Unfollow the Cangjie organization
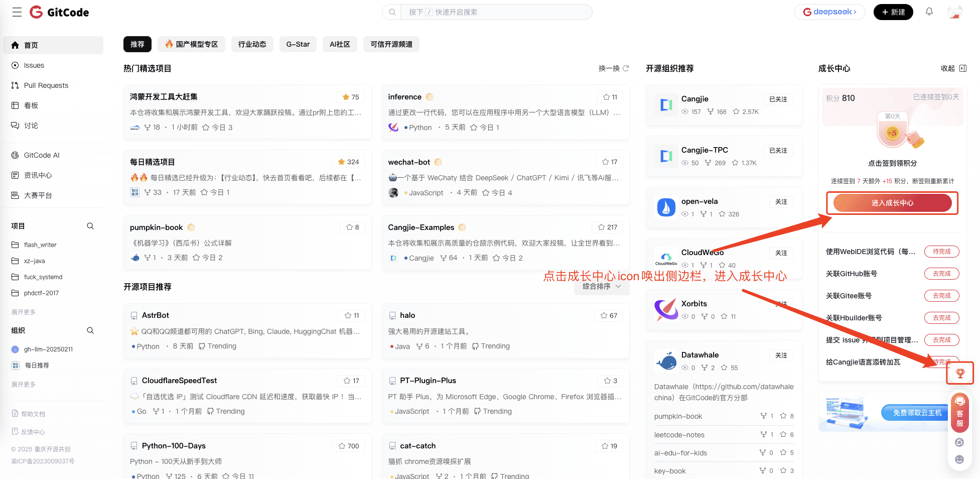This screenshot has height=479, width=980. [778, 99]
